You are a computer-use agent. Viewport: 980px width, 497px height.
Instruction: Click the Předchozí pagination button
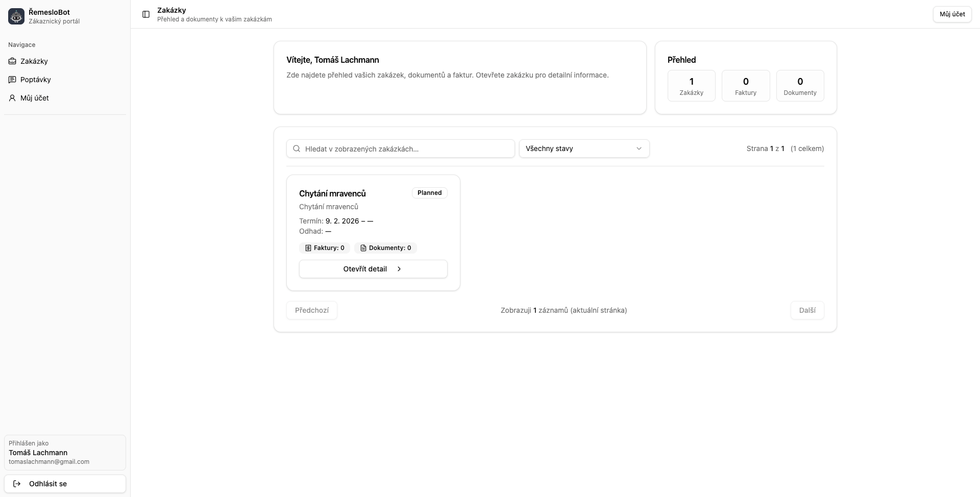(311, 310)
